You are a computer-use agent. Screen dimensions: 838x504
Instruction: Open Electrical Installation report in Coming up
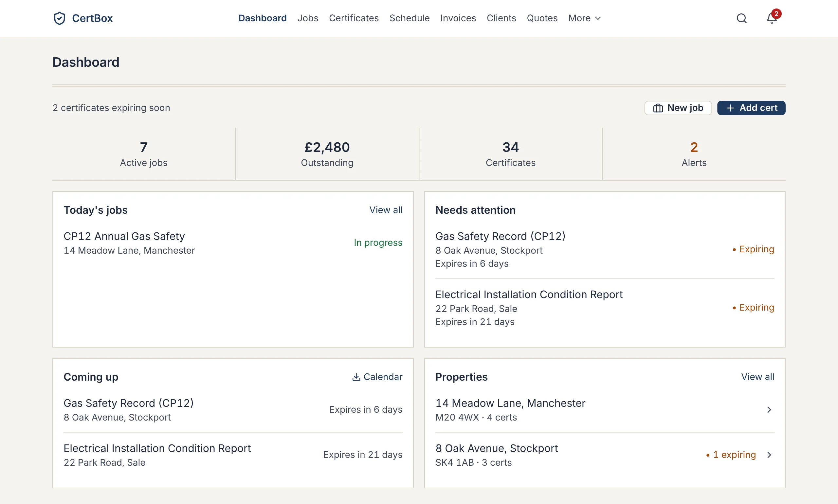coord(233,455)
